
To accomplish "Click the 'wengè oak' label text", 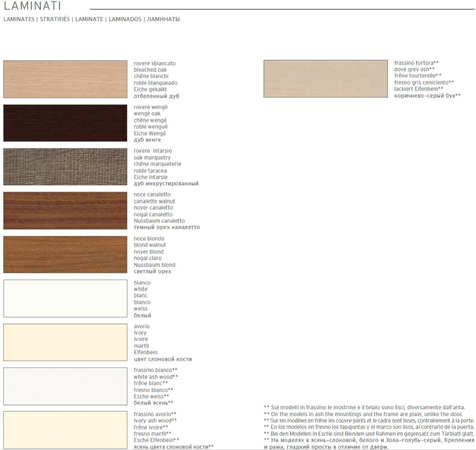I will click(x=147, y=114).
